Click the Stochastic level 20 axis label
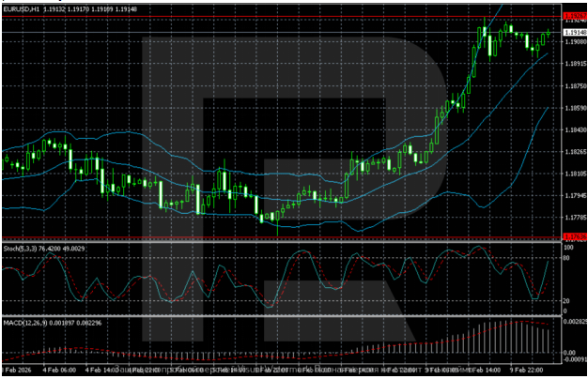This screenshot has width=588, height=379. [566, 300]
